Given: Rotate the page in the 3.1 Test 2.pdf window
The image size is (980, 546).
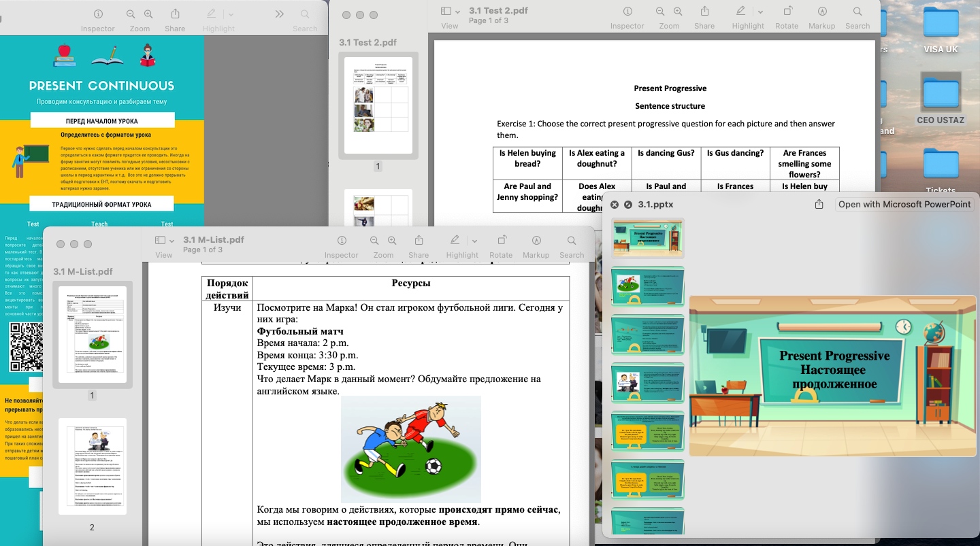Looking at the screenshot, I should point(787,12).
